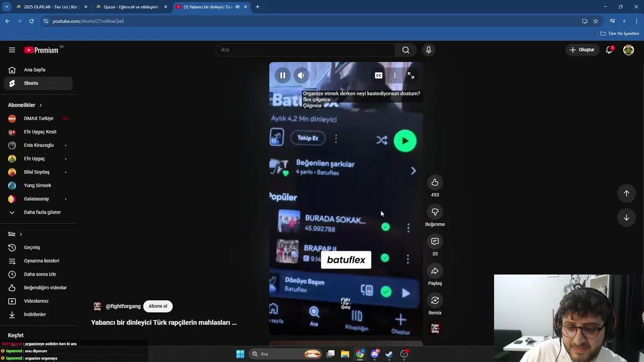The width and height of the screenshot is (644, 362).
Task: Open Beğendiğim videolar
Action: [x=38, y=288]
